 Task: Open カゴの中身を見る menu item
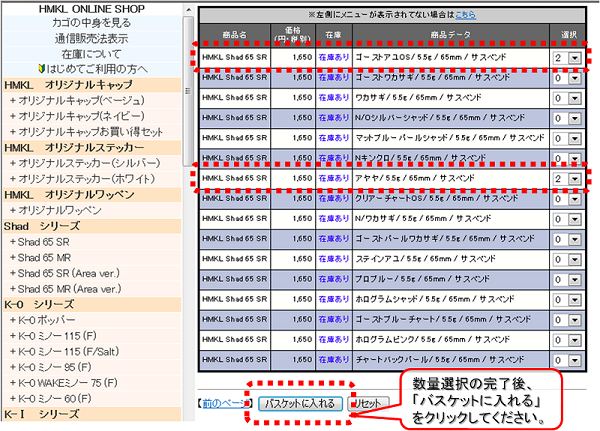pos(91,23)
